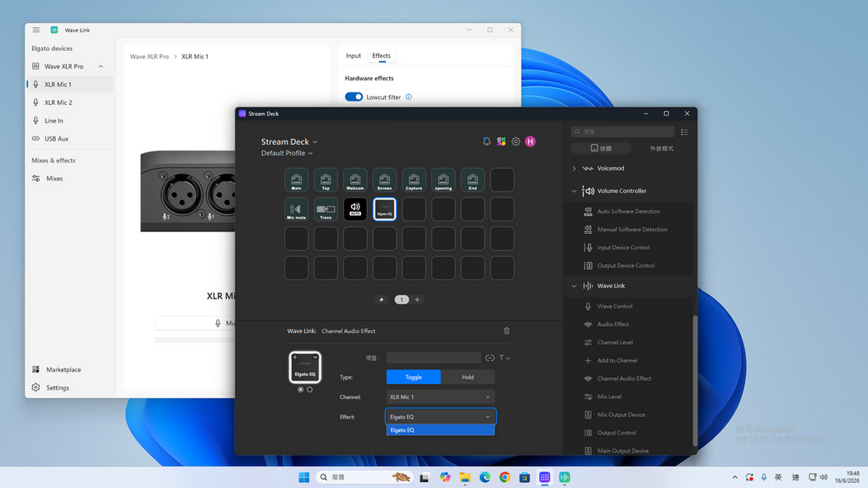
Task: Choose Elgato EQ option in dropdown list
Action: (441, 430)
